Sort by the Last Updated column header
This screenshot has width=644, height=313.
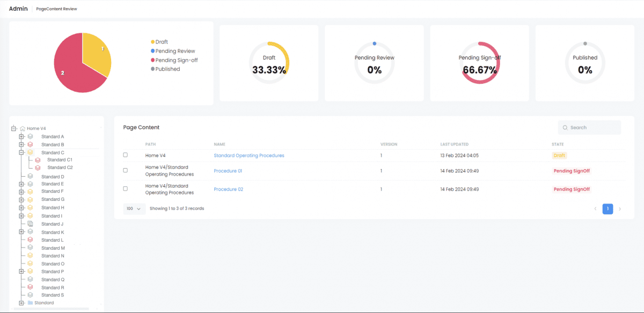(x=454, y=144)
